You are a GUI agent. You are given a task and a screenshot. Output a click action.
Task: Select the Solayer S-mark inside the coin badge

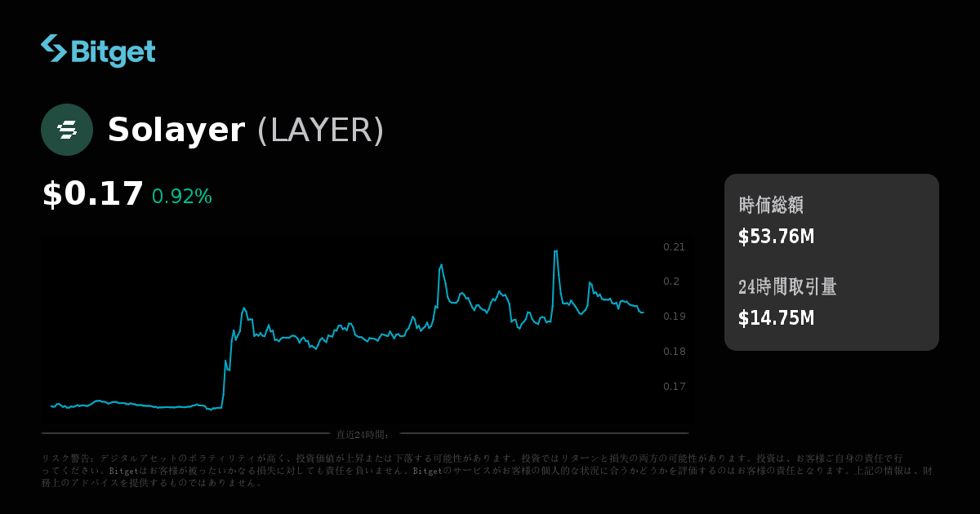[x=67, y=129]
